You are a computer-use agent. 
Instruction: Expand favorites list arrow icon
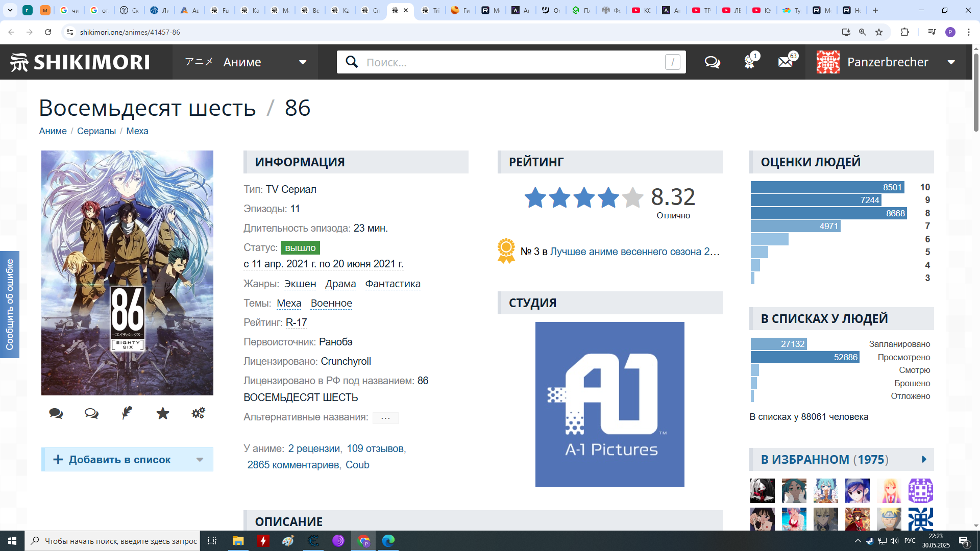[924, 460]
